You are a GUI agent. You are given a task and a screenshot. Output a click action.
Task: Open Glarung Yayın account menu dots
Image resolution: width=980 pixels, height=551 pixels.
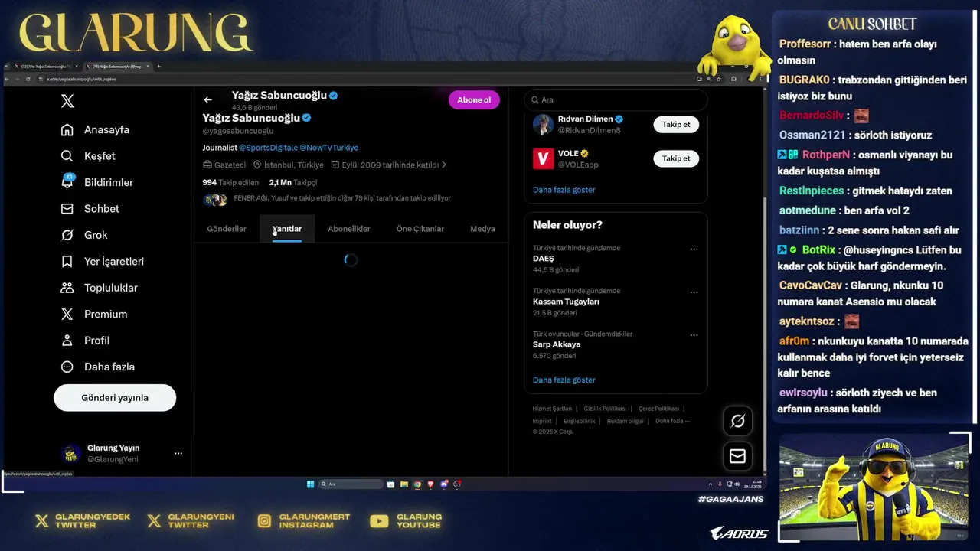coord(178,454)
